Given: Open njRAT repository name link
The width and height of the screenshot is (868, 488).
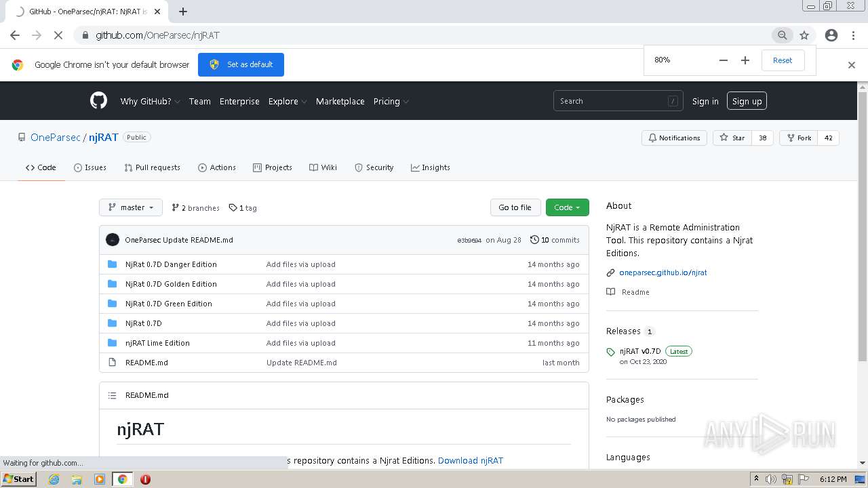Looking at the screenshot, I should point(104,137).
